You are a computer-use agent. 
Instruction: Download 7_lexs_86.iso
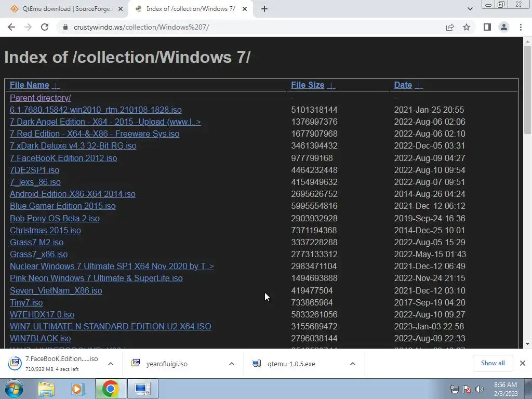coord(35,182)
